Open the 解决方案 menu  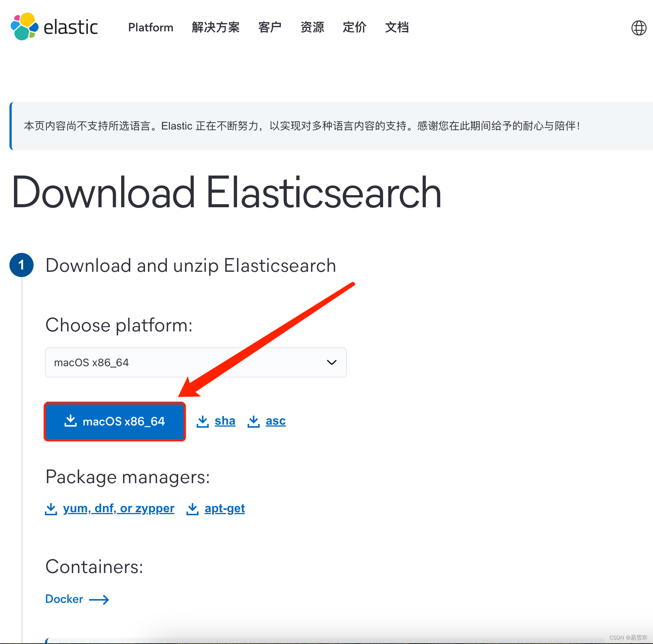pyautogui.click(x=215, y=27)
